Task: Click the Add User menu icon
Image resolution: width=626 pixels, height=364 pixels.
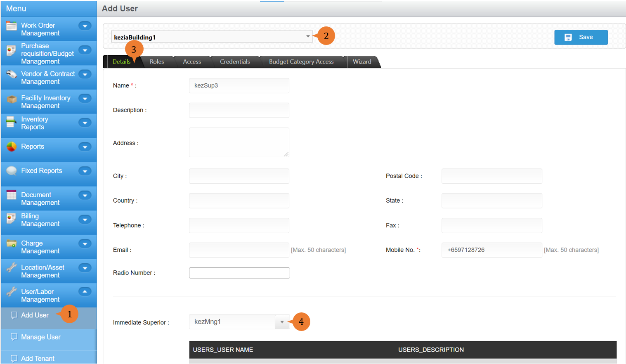Action: (14, 315)
